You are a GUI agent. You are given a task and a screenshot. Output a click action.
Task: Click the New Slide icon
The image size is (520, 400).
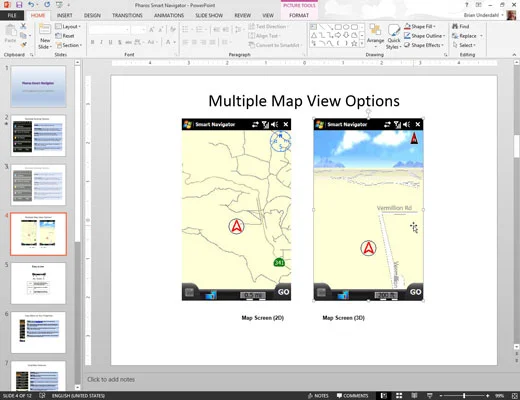click(x=45, y=29)
